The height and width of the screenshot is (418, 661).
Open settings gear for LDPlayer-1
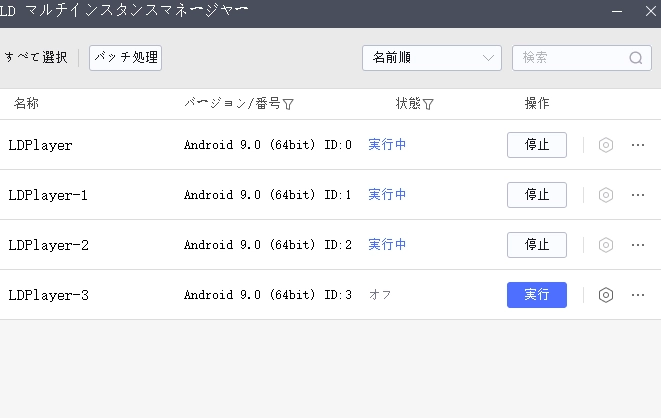click(605, 195)
